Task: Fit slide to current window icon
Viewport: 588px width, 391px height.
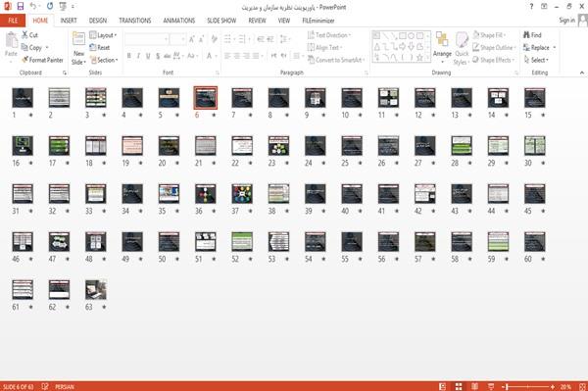Action: pos(582,386)
